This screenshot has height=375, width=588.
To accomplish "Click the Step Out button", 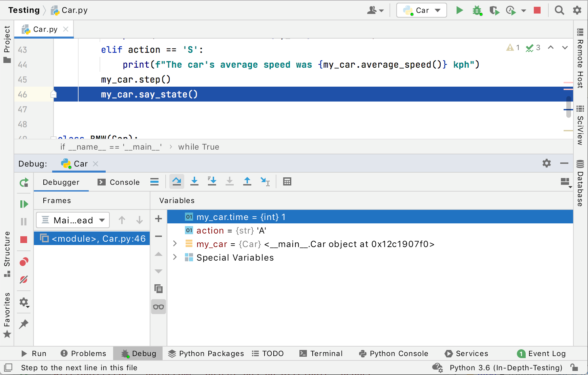I will [247, 182].
